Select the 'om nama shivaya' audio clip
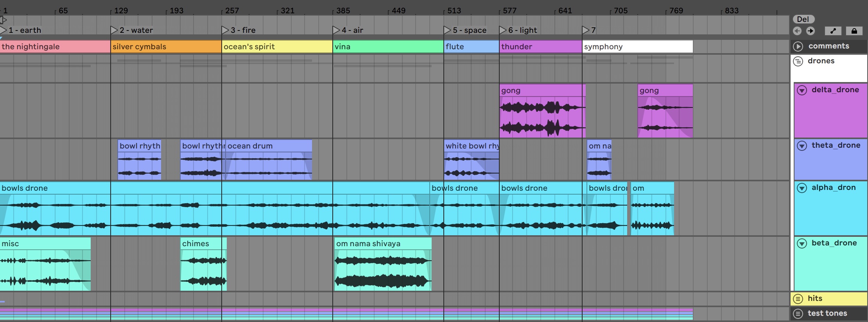 tap(382, 243)
